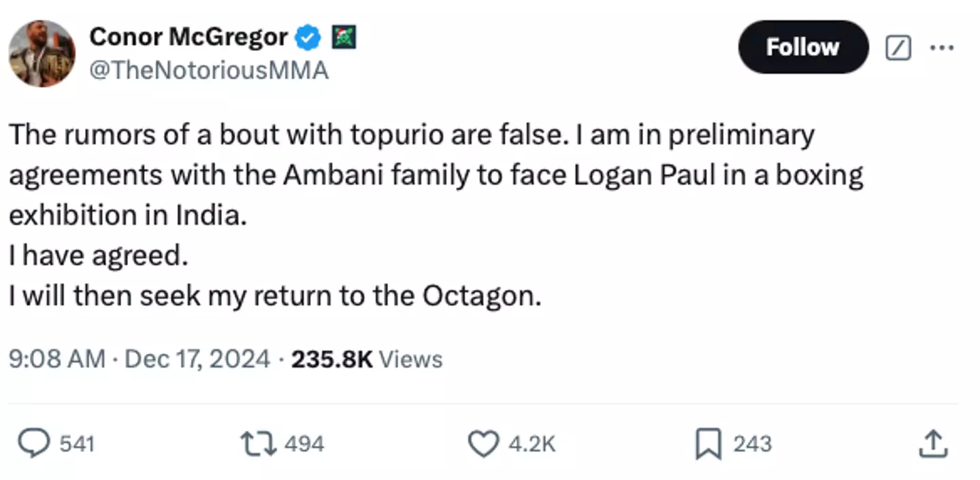Open Conor McGregor's profile picture
The image size is (980, 480).
click(42, 54)
